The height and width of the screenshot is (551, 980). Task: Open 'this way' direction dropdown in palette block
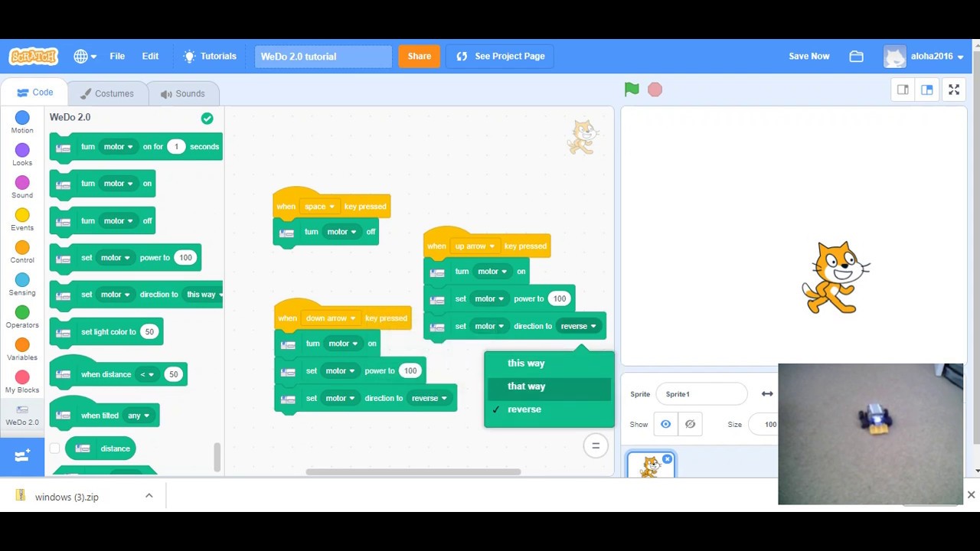click(204, 294)
